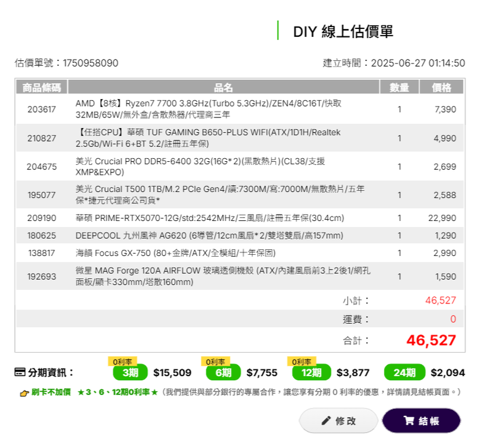Click the credit card icon beside 分期資訊
The width and height of the screenshot is (480, 448).
[20, 372]
